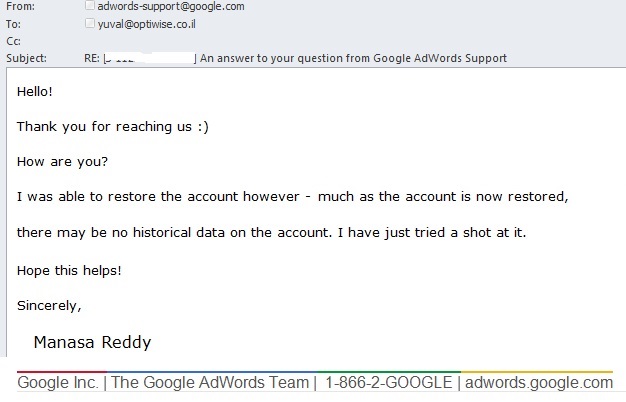
Task: Click the To field label
Action: pos(13,23)
